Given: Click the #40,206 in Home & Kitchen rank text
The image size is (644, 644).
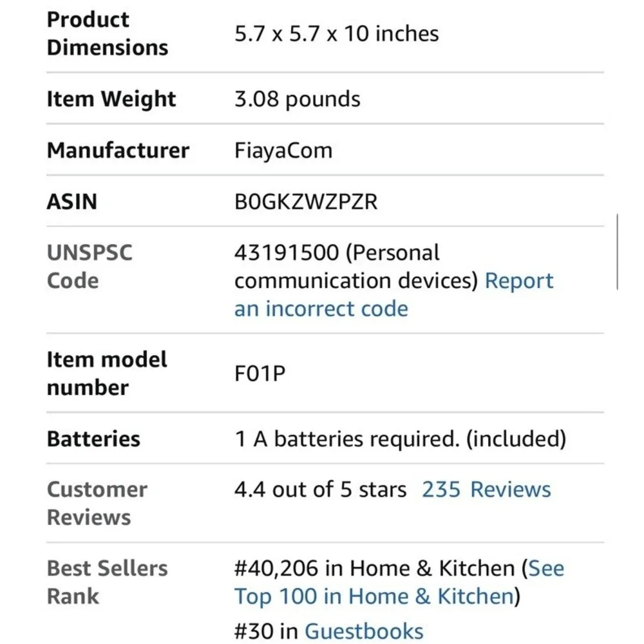Looking at the screenshot, I should coord(374,569).
